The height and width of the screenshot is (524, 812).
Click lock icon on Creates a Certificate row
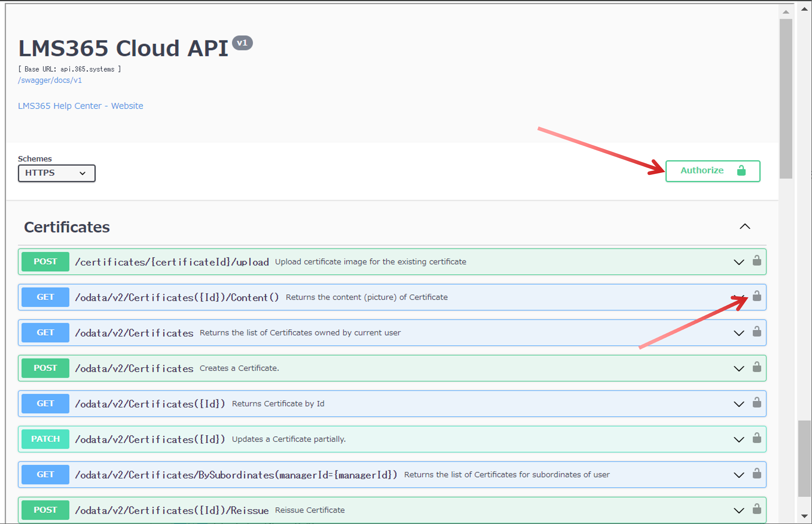757,367
